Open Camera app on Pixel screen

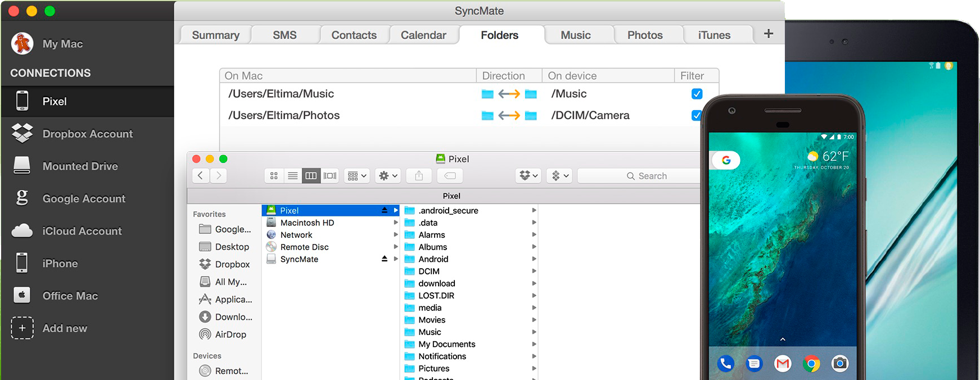(x=839, y=364)
